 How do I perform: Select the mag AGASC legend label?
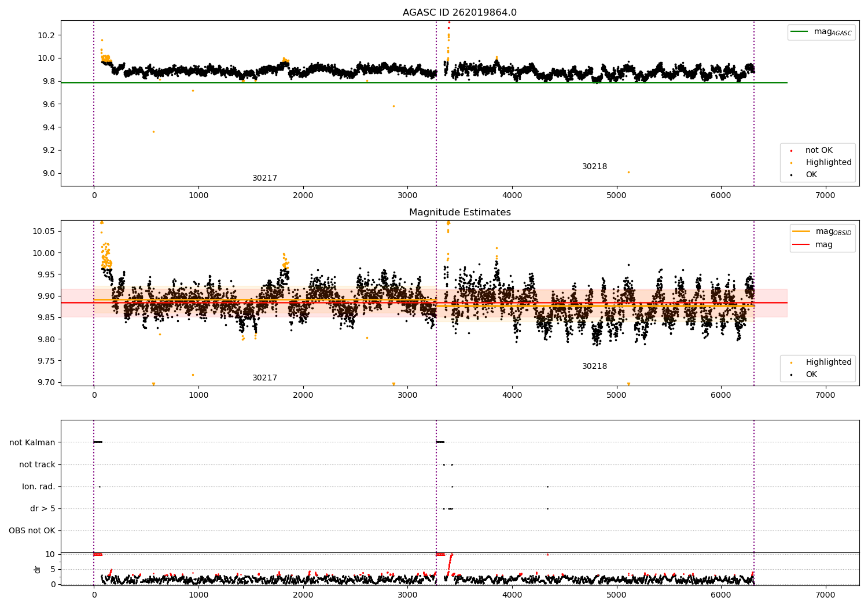(x=833, y=32)
